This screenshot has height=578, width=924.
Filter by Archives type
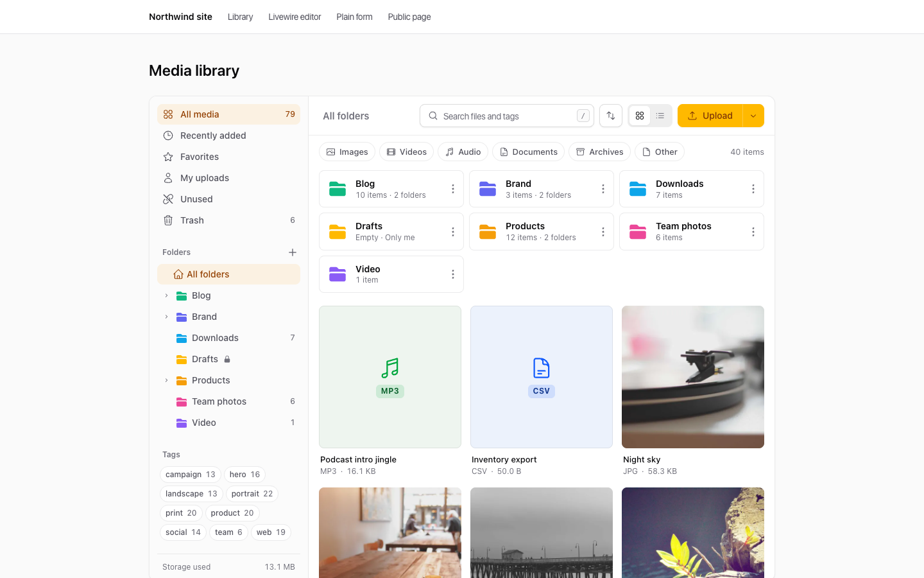click(599, 152)
